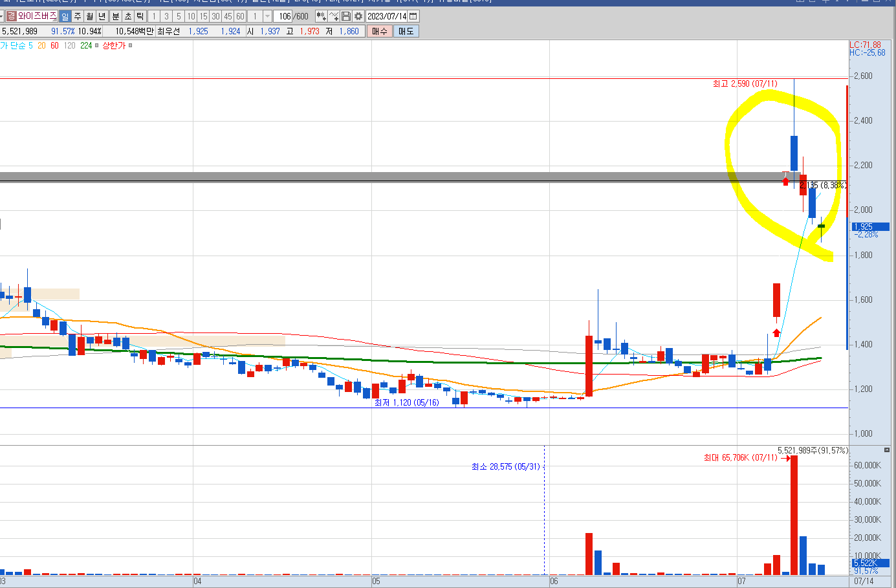
Task: Select the line drawing tool icon
Action: point(334,16)
